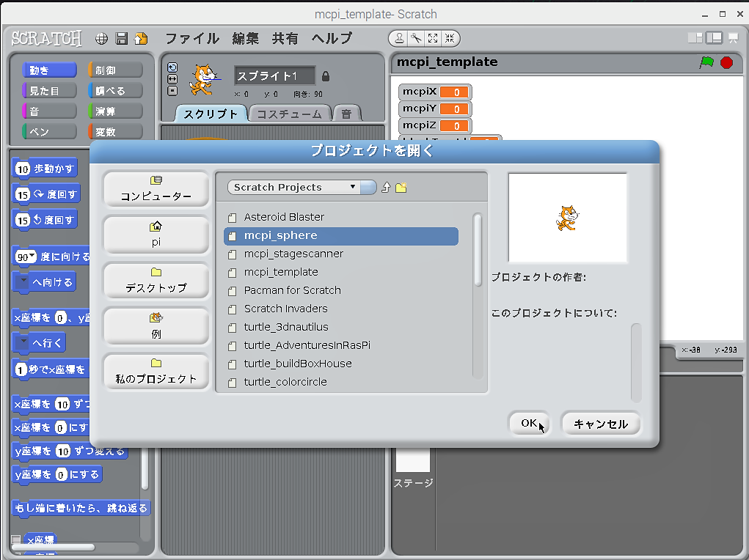Open the ヘルプ menu
Image resolution: width=749 pixels, height=560 pixels.
[332, 38]
